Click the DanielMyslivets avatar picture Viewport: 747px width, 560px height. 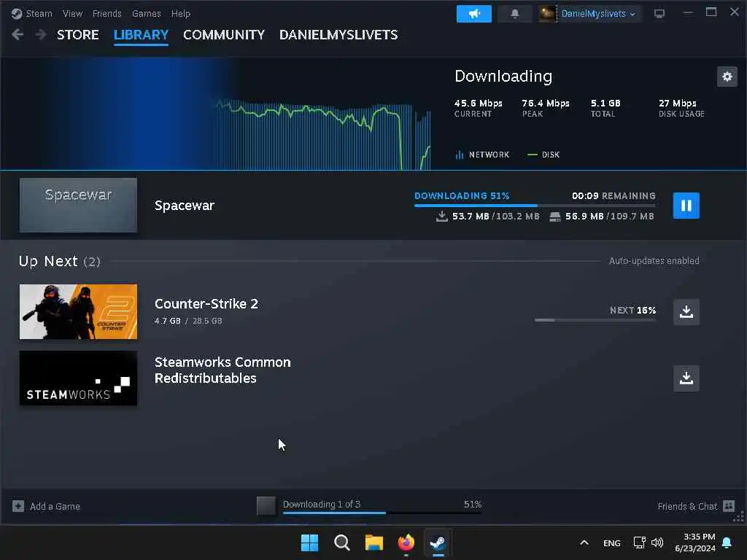(x=547, y=13)
